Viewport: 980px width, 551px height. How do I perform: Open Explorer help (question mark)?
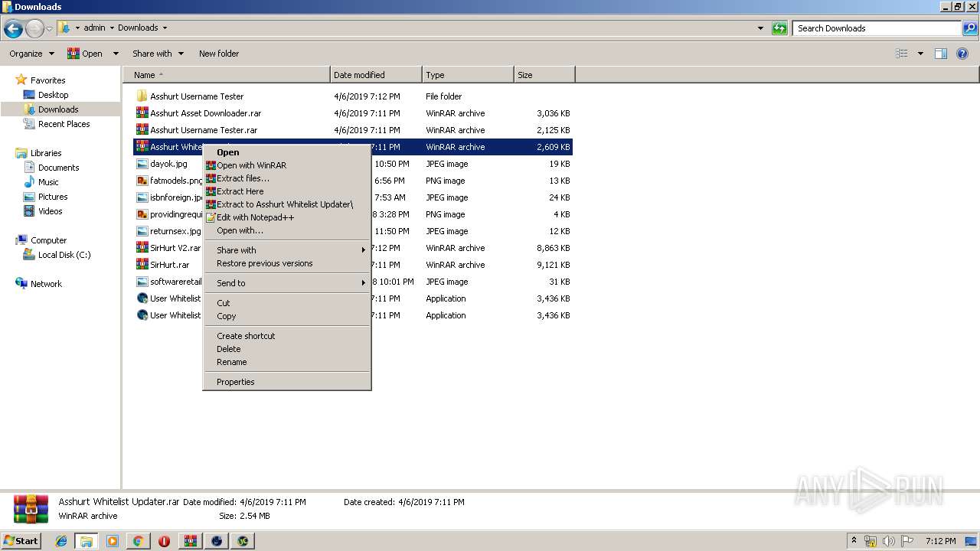point(963,54)
